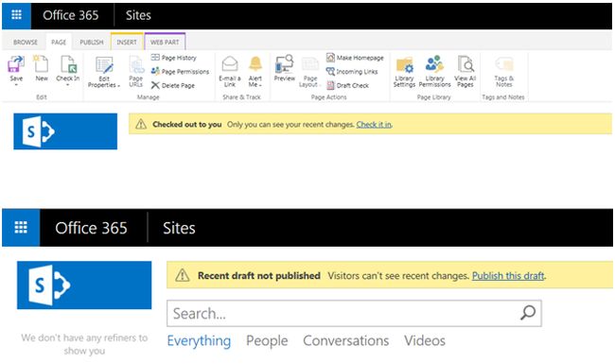Switch to the PUBLISH ribbon tab
The image size is (615, 364).
click(x=92, y=42)
